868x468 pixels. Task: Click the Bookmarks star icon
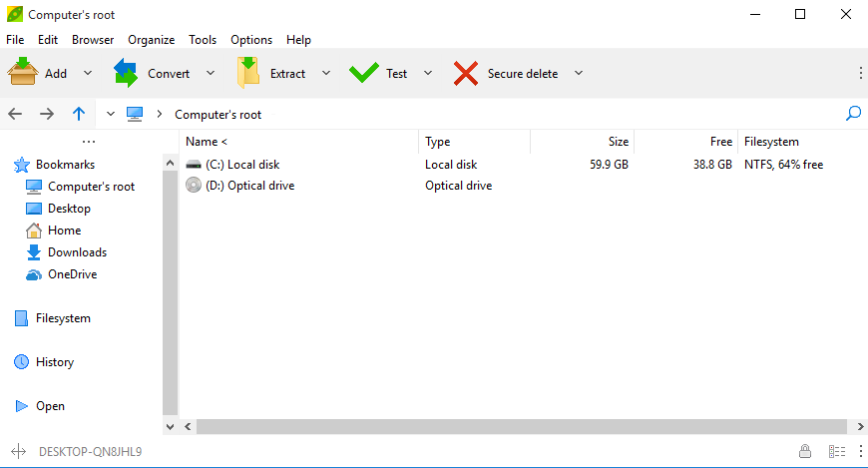[x=22, y=165]
